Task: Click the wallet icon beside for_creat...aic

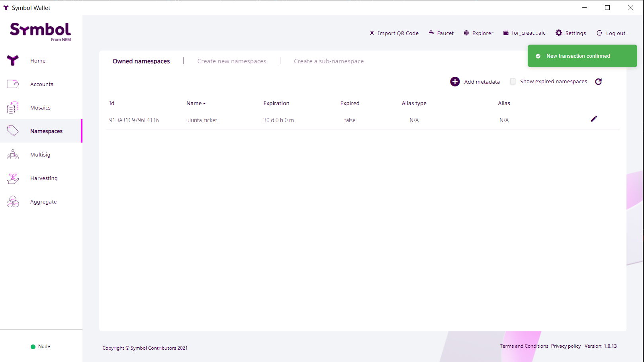Action: pos(506,33)
